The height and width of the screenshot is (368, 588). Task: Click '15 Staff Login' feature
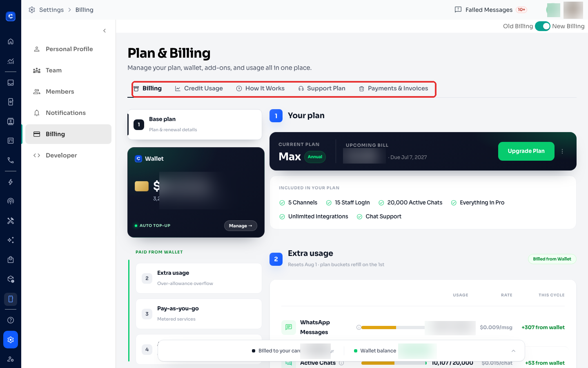click(x=348, y=203)
